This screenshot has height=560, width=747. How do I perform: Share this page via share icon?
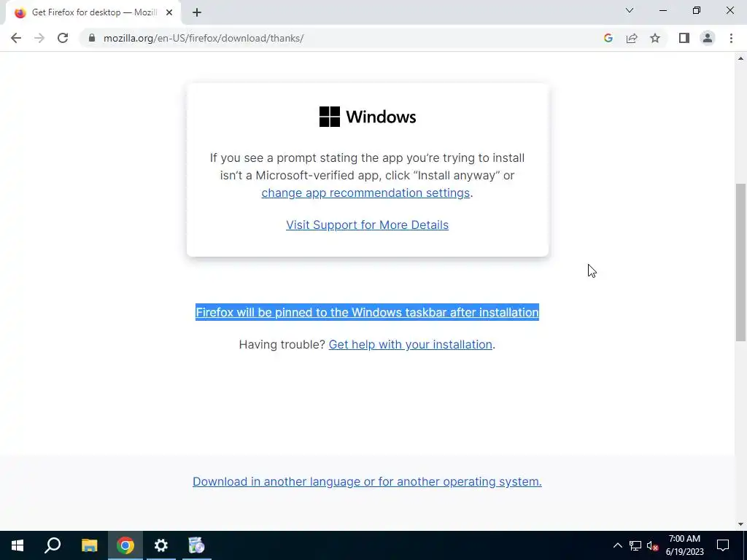click(632, 38)
